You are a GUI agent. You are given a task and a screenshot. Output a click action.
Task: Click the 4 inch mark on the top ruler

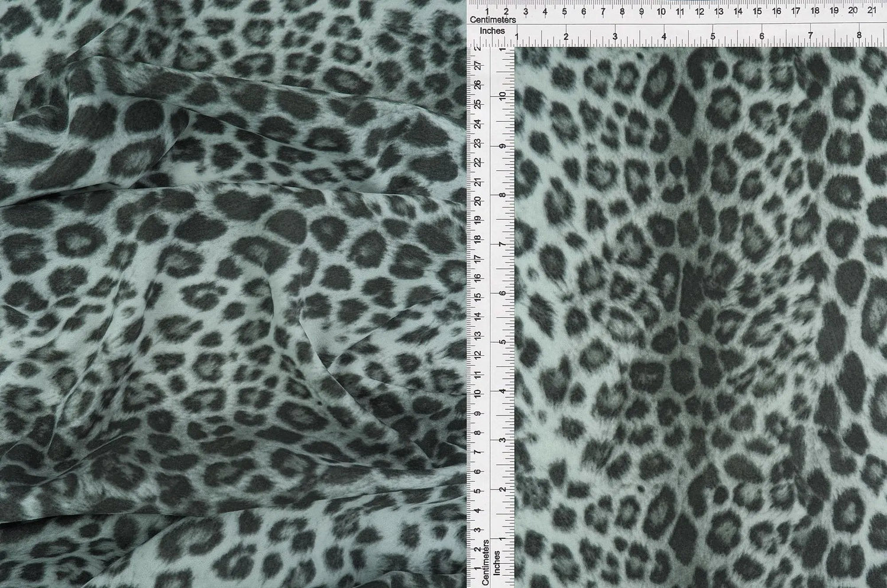point(664,37)
